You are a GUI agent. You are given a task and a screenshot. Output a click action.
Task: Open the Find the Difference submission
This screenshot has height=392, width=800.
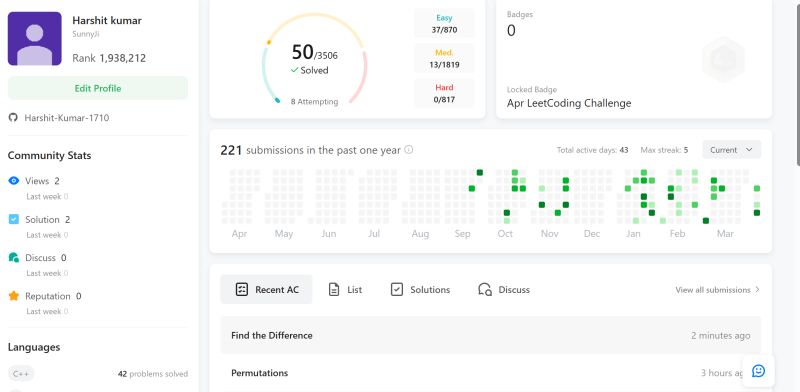point(490,335)
